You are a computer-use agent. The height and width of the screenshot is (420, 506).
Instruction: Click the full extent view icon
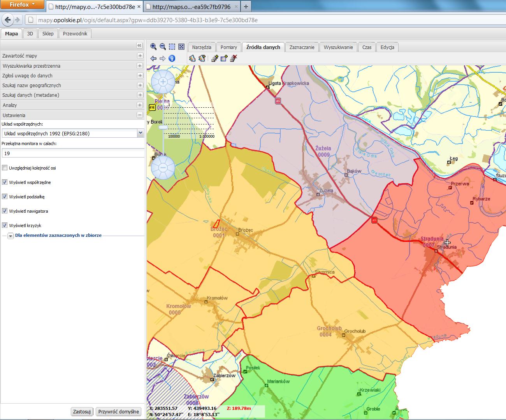[x=181, y=47]
